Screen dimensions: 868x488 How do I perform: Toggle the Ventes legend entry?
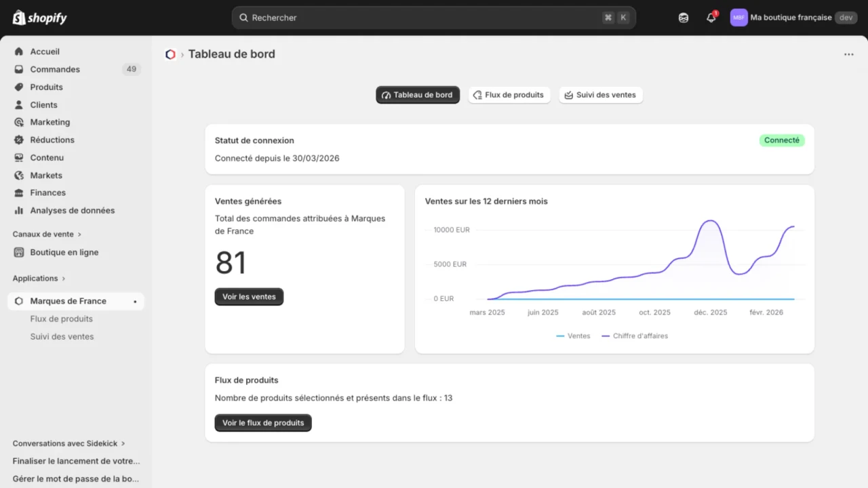pyautogui.click(x=573, y=336)
